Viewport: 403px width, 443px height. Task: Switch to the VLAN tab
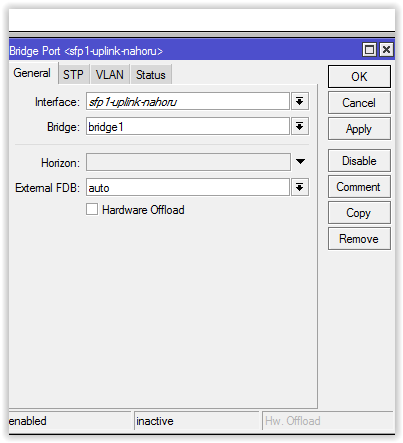(x=110, y=75)
